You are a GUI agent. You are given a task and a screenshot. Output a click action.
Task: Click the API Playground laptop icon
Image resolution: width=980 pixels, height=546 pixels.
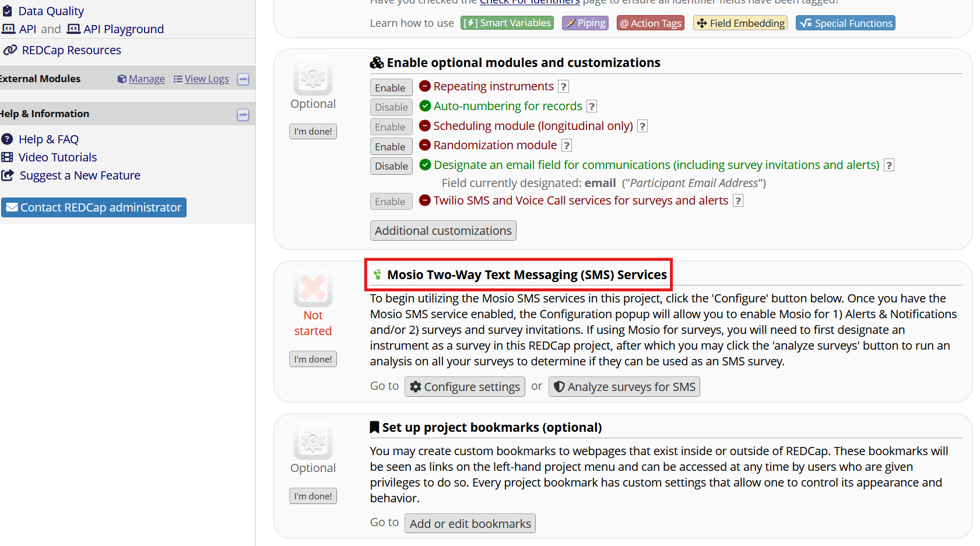click(x=73, y=29)
